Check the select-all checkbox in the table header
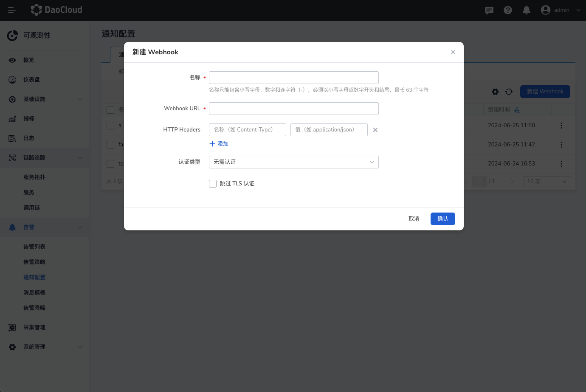Image resolution: width=586 pixels, height=392 pixels. click(x=110, y=109)
